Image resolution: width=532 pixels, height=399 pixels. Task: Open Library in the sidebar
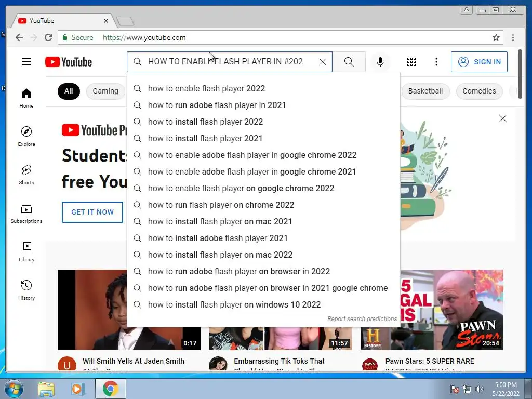coord(26,251)
